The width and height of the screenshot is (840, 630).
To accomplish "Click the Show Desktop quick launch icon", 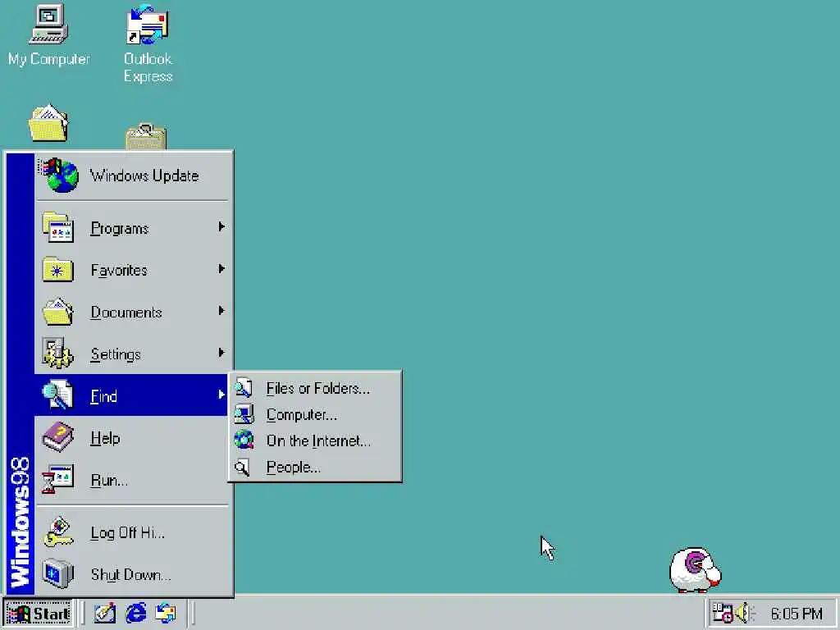I will click(105, 613).
